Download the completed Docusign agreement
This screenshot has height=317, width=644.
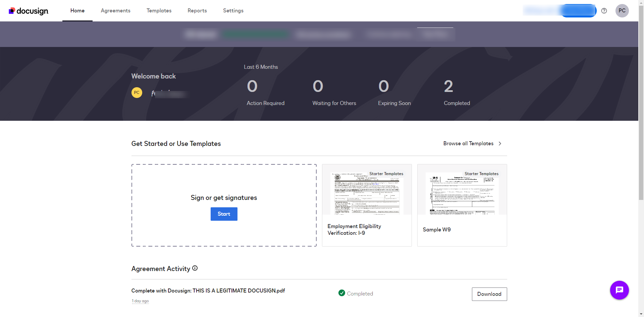pyautogui.click(x=489, y=294)
